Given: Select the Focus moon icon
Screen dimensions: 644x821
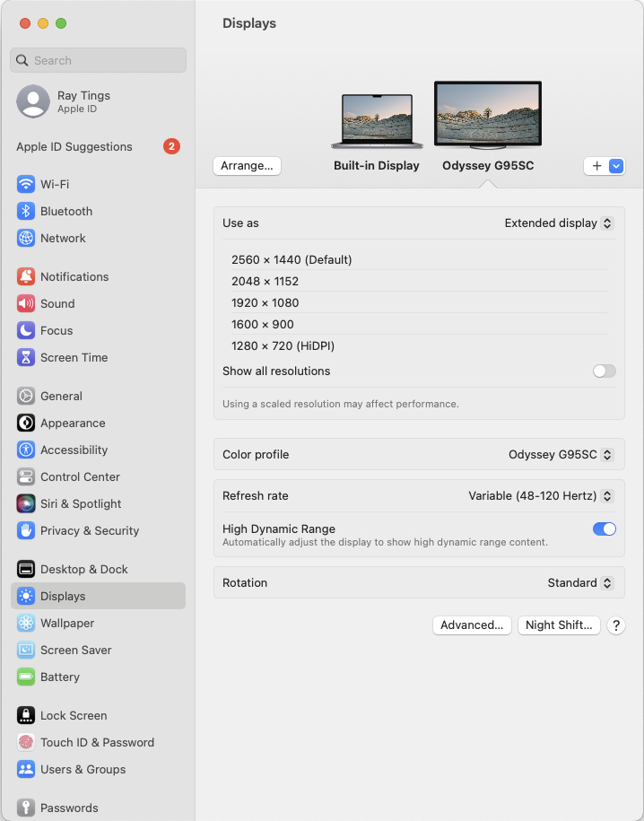Looking at the screenshot, I should tap(26, 330).
